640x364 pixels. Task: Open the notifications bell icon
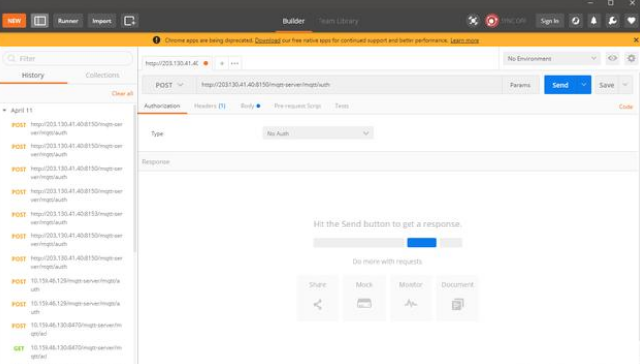click(594, 21)
